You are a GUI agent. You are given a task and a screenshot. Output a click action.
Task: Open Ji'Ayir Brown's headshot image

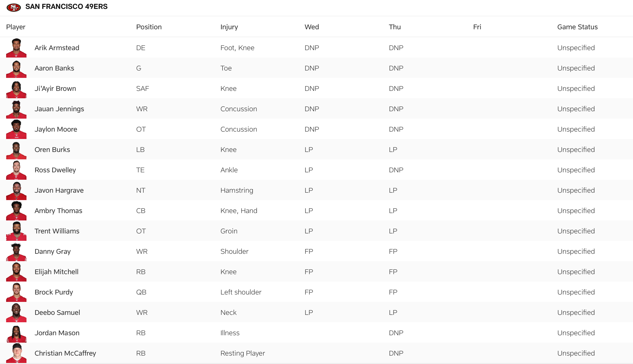[x=16, y=89]
